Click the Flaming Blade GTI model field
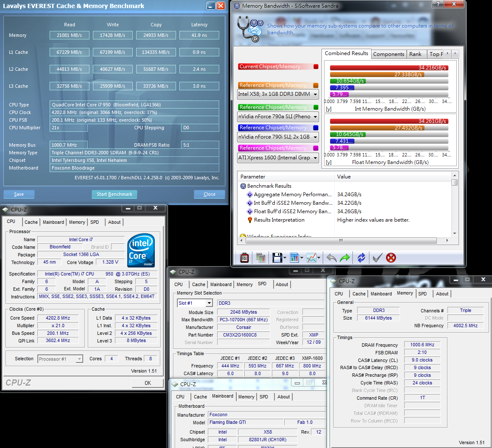 click(246, 422)
